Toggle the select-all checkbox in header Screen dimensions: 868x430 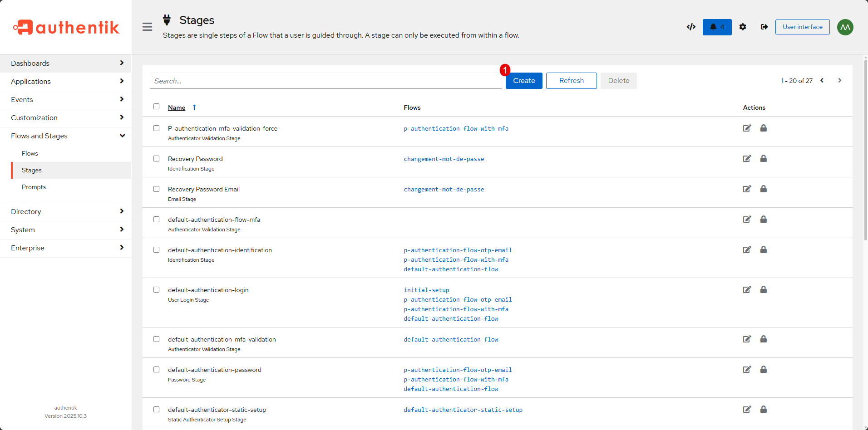157,107
